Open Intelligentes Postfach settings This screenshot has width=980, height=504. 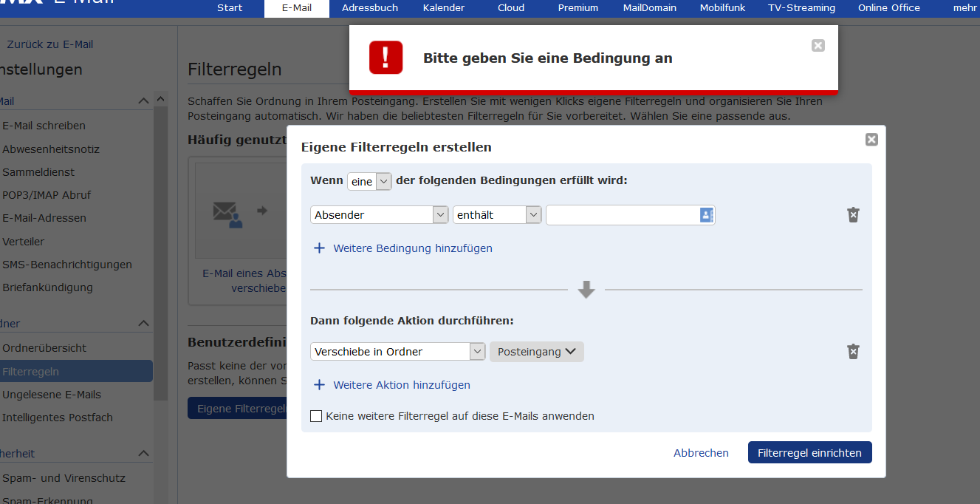pyautogui.click(x=58, y=418)
